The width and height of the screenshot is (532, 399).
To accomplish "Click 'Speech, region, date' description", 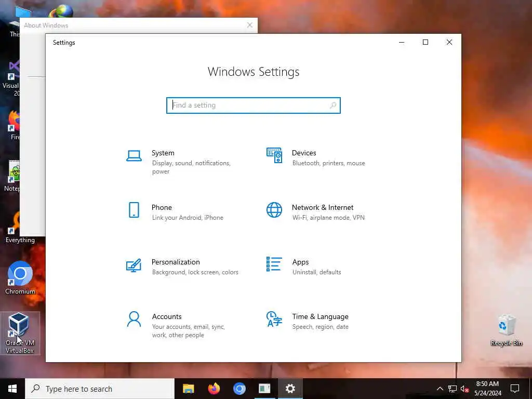I will pos(320,327).
